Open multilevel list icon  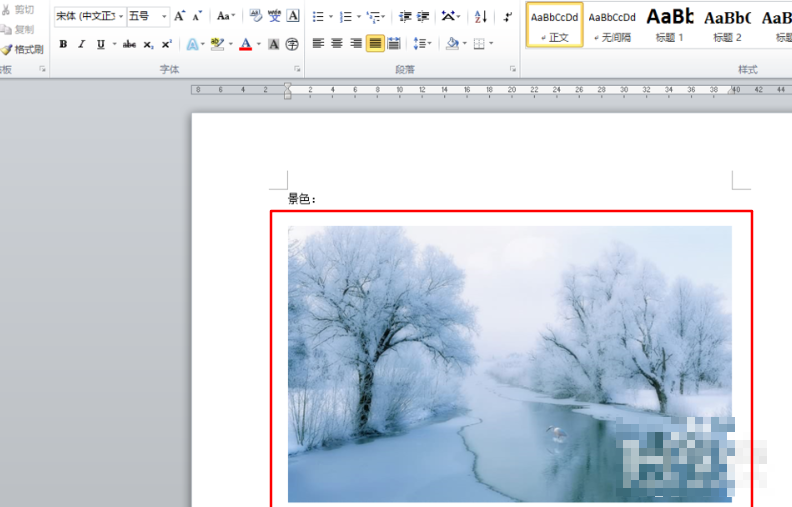374,17
